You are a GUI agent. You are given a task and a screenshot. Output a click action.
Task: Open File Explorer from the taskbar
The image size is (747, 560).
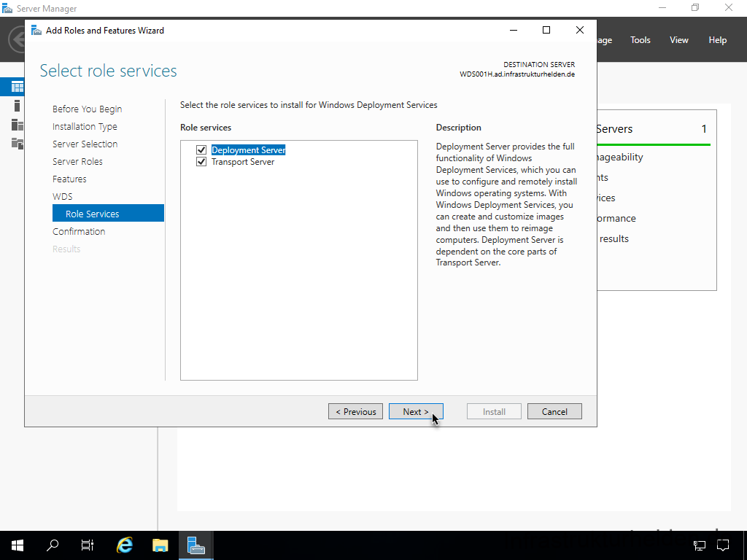click(x=160, y=545)
